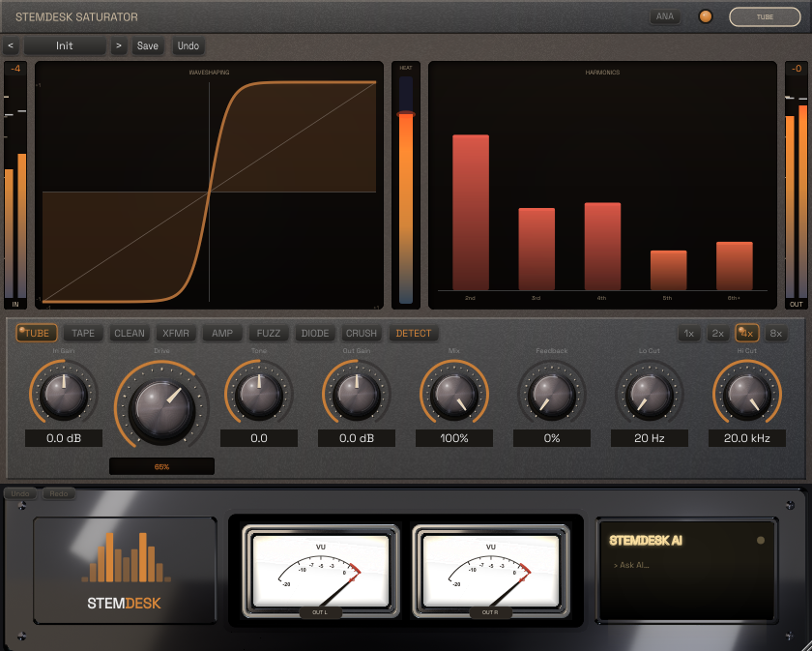Click the 6th+ harmonic bar
The image size is (812, 651).
pos(735,266)
